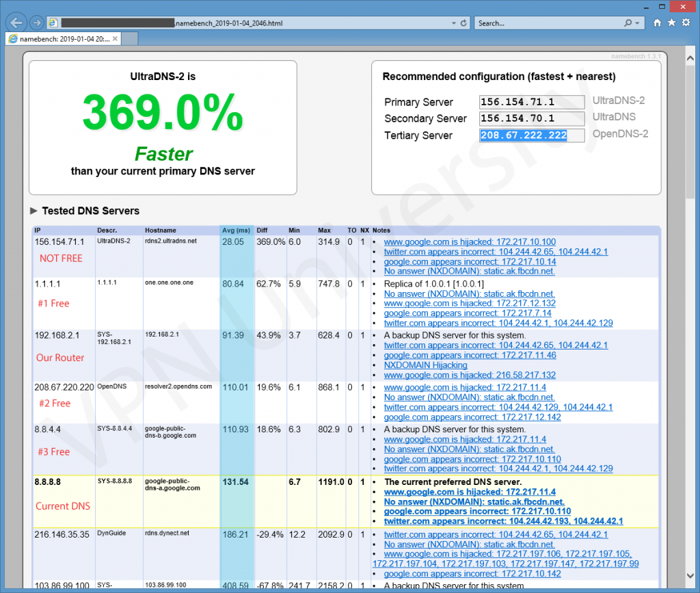This screenshot has width=700, height=593.
Task: Click the Descr. column header
Action: [107, 230]
